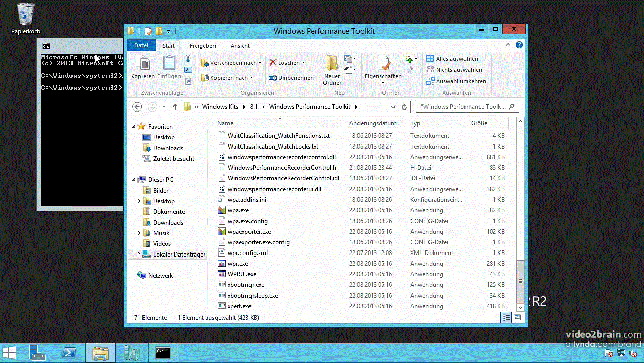This screenshot has height=363, width=644.
Task: Switch to the Ansicht ribbon tab
Action: pyautogui.click(x=240, y=45)
